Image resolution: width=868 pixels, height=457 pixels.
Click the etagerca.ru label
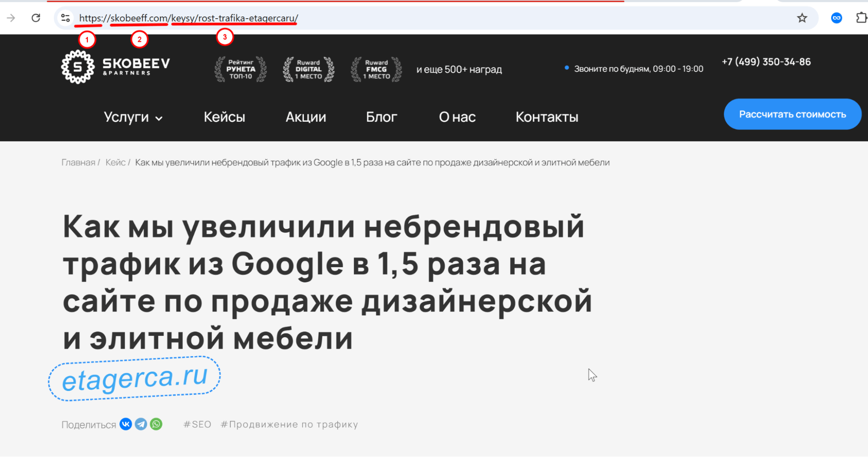[135, 378]
